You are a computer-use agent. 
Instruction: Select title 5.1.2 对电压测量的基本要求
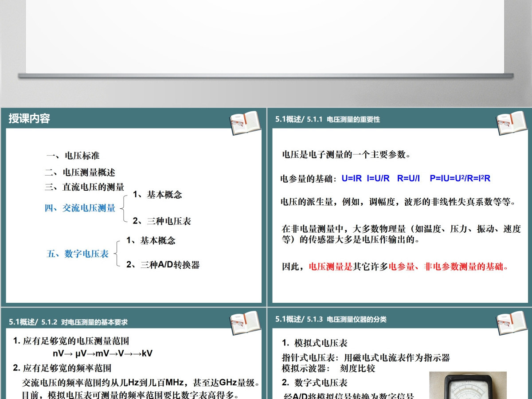coord(68,322)
